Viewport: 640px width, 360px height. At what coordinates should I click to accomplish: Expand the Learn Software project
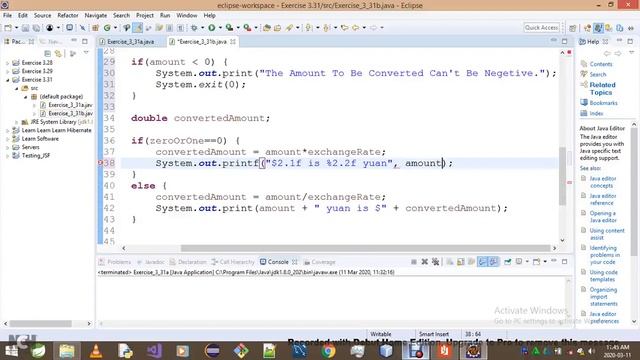[7, 139]
